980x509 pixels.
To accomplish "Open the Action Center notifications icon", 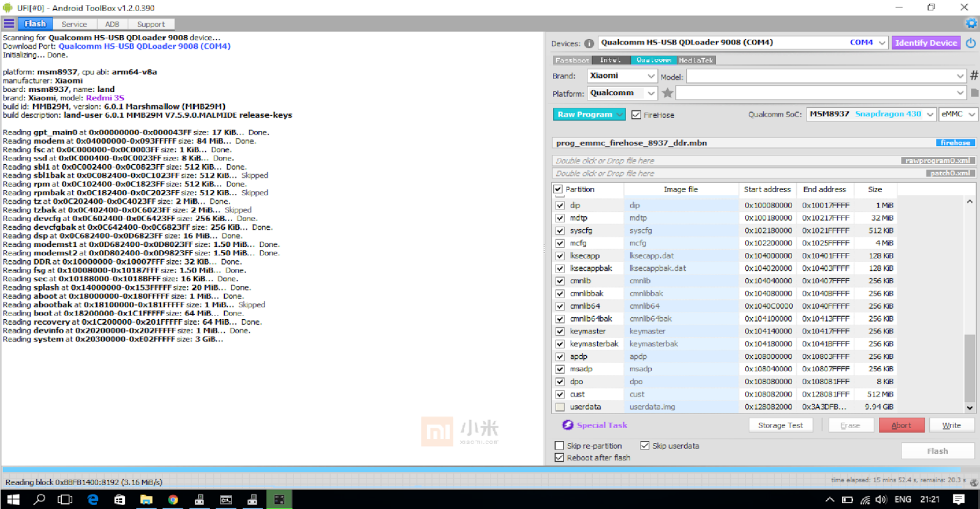I will click(959, 500).
